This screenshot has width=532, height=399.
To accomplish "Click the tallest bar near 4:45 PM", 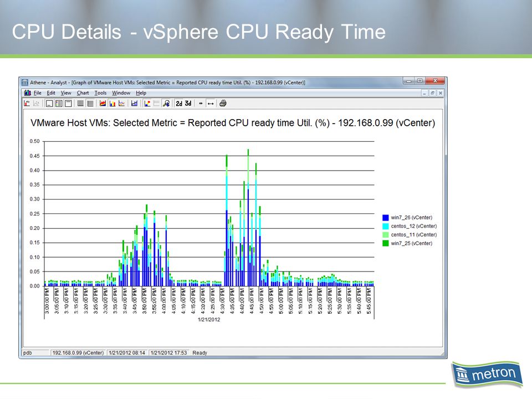I will click(248, 217).
